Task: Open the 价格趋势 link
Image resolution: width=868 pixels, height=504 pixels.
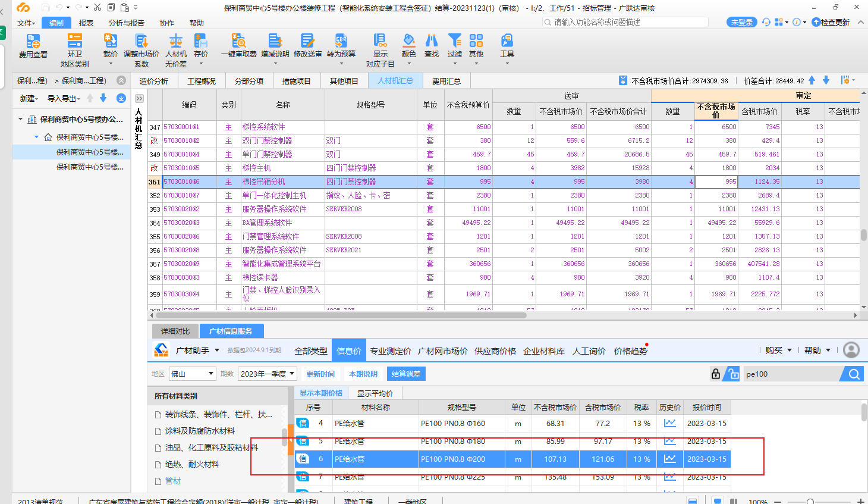Action: click(631, 351)
